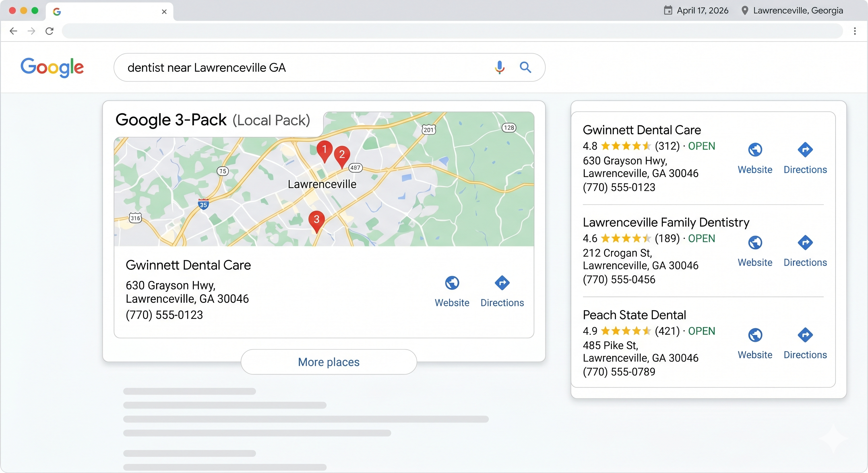Click the address 212 Crogan St

pos(617,253)
